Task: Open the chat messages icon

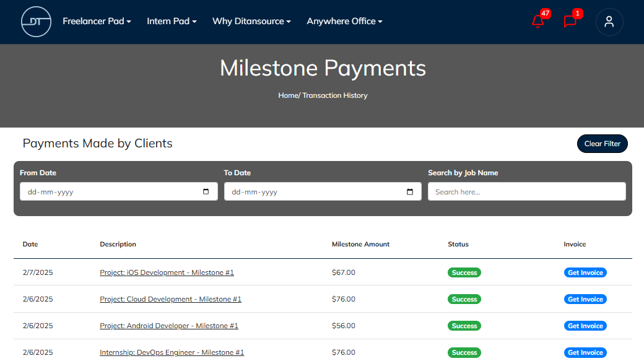Action: [570, 22]
